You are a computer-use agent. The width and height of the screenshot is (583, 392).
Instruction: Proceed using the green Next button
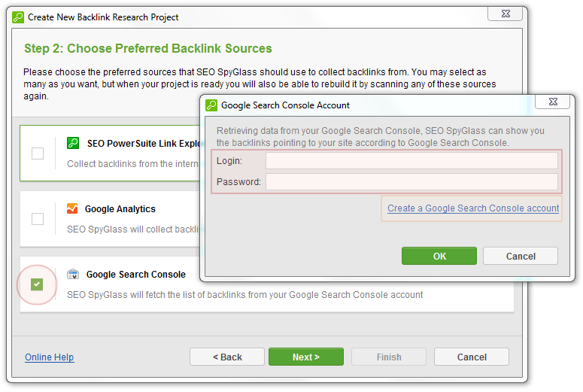tap(305, 357)
